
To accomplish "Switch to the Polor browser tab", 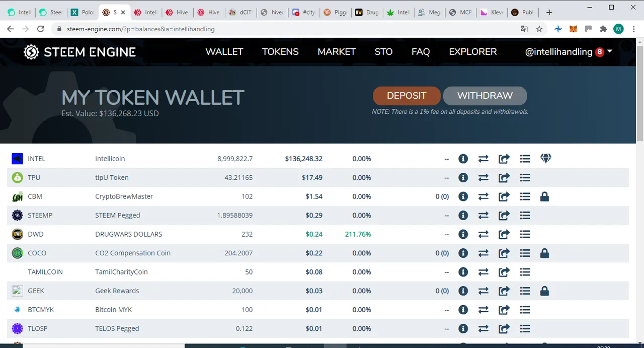I will click(x=83, y=12).
